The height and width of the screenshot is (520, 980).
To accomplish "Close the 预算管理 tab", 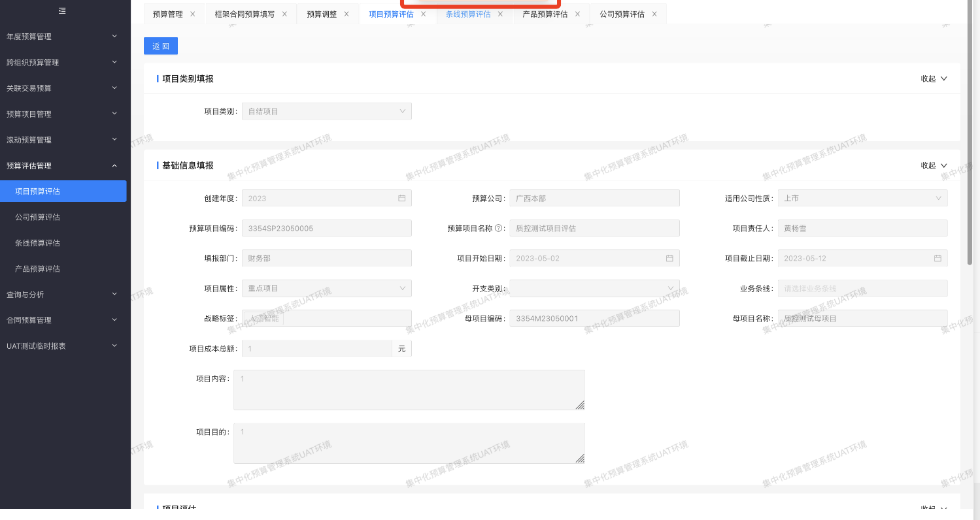I will tap(192, 14).
